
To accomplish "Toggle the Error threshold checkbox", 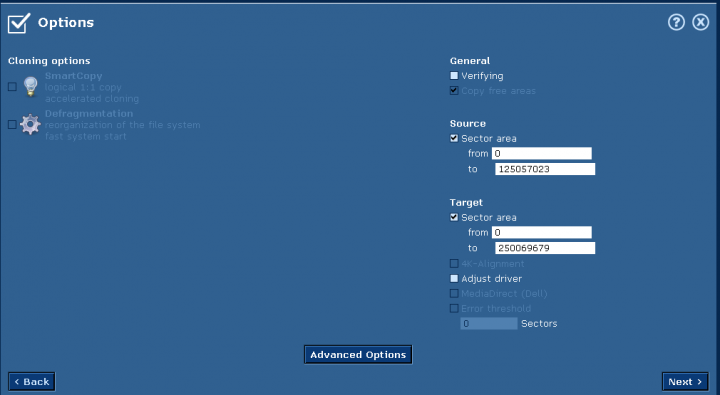I will (454, 308).
